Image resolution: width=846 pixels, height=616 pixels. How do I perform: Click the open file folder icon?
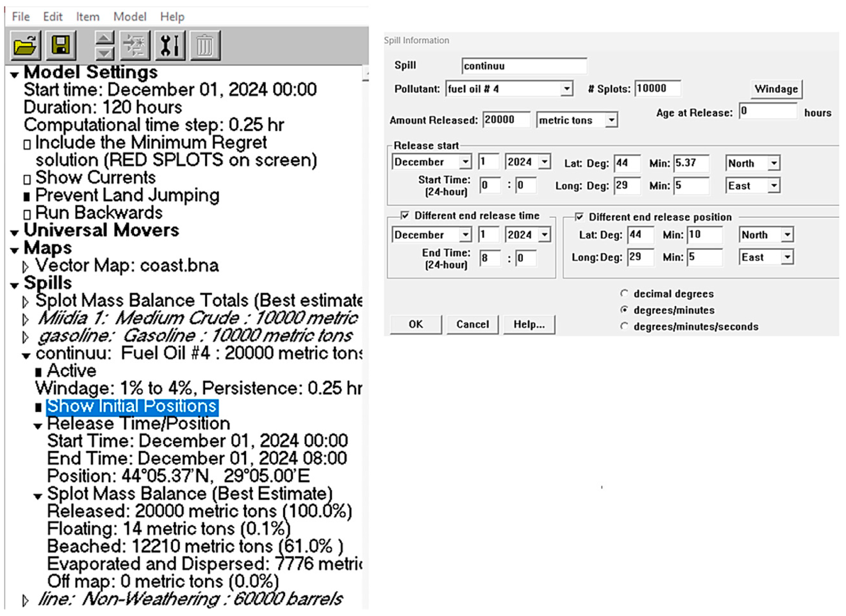[x=25, y=45]
